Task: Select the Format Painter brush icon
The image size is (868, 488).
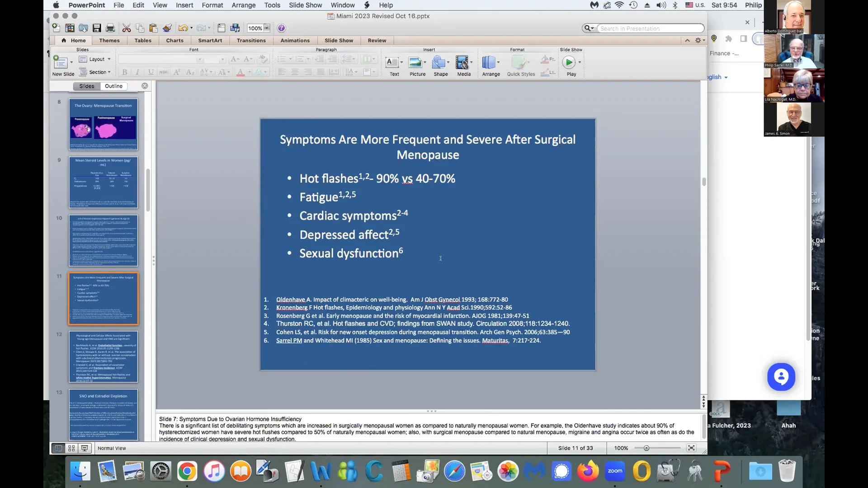Action: coord(167,28)
